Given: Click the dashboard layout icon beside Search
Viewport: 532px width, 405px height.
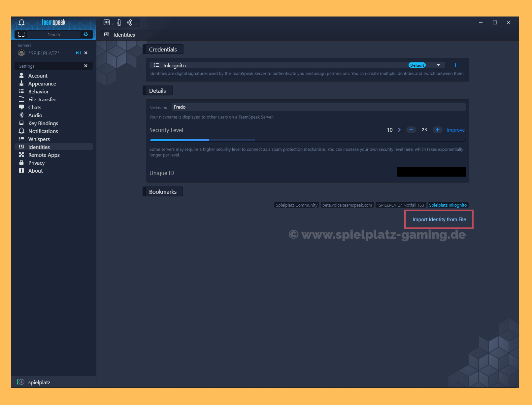Looking at the screenshot, I should tap(21, 35).
